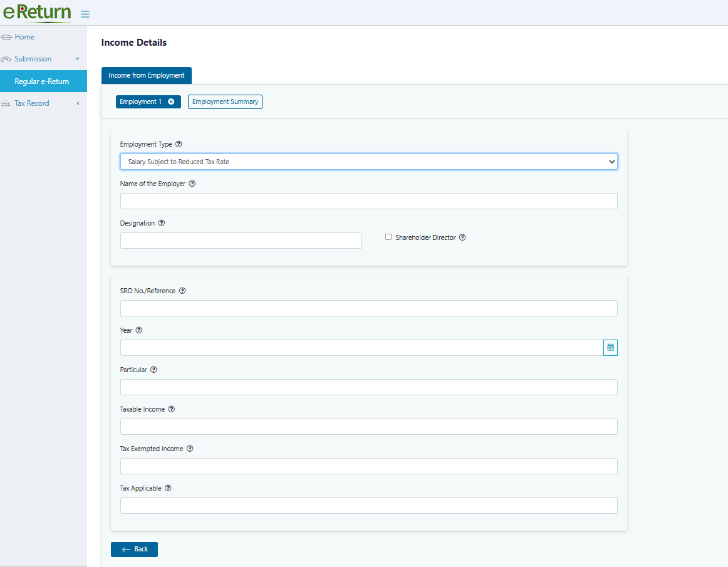Click the Income Details heading

pos(133,43)
